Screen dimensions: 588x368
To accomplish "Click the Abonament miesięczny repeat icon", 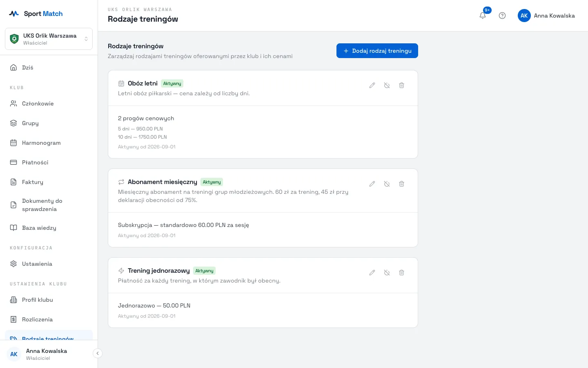I will point(121,182).
